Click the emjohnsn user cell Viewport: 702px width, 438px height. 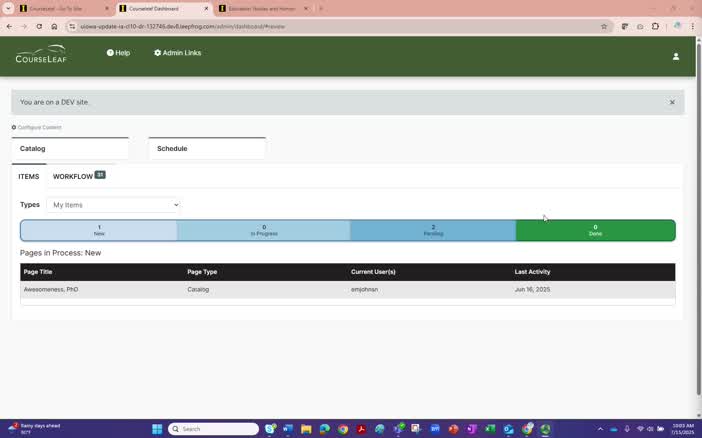(364, 289)
